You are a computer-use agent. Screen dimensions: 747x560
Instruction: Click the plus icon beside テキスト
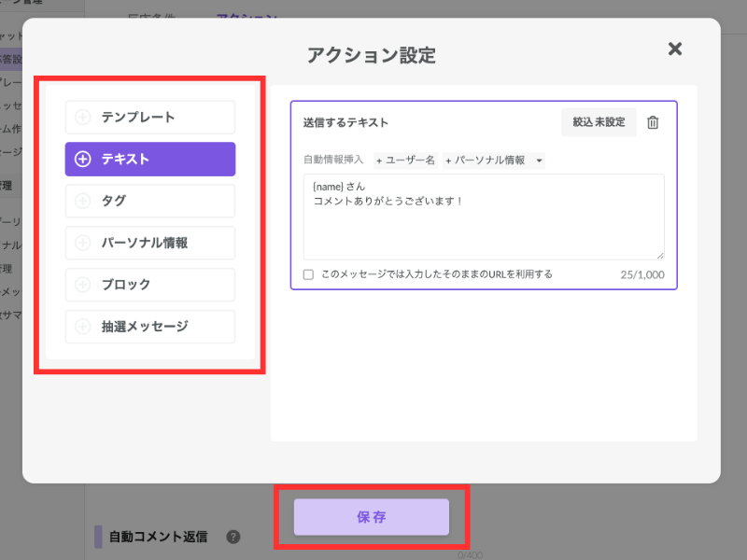click(83, 160)
